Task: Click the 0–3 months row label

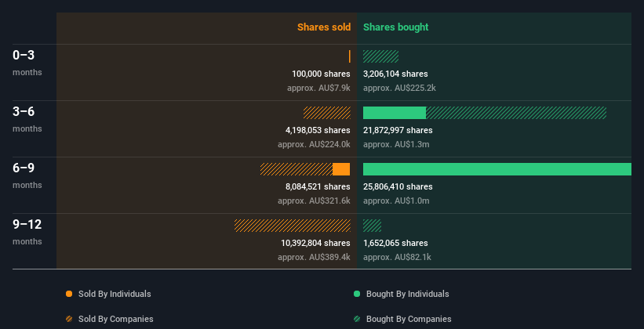Action: pos(27,63)
